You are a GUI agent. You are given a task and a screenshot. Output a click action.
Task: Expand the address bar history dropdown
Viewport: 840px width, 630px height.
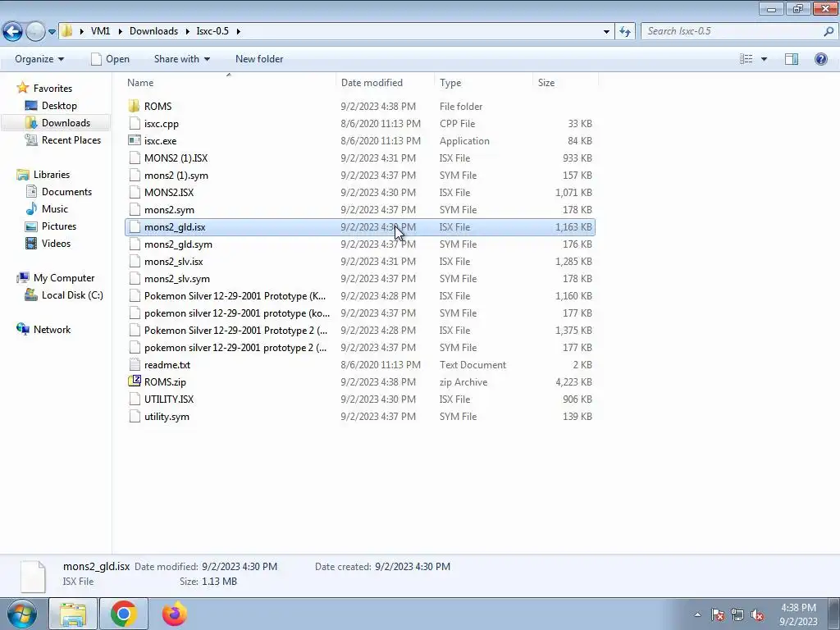point(606,32)
